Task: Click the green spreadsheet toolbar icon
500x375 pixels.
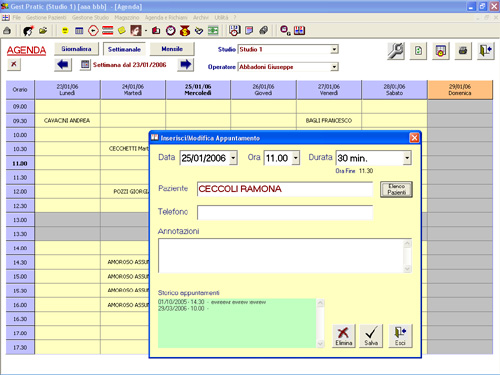Action: tap(213, 31)
